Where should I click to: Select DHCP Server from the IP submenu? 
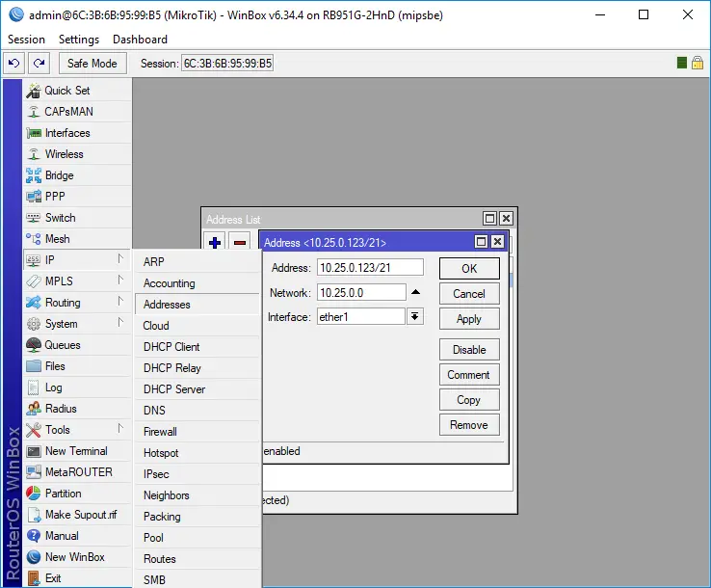pos(197,389)
